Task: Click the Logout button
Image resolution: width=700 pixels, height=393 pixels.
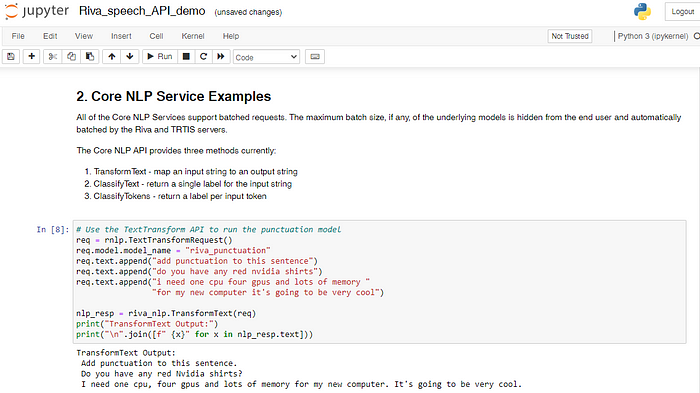Action: click(682, 12)
